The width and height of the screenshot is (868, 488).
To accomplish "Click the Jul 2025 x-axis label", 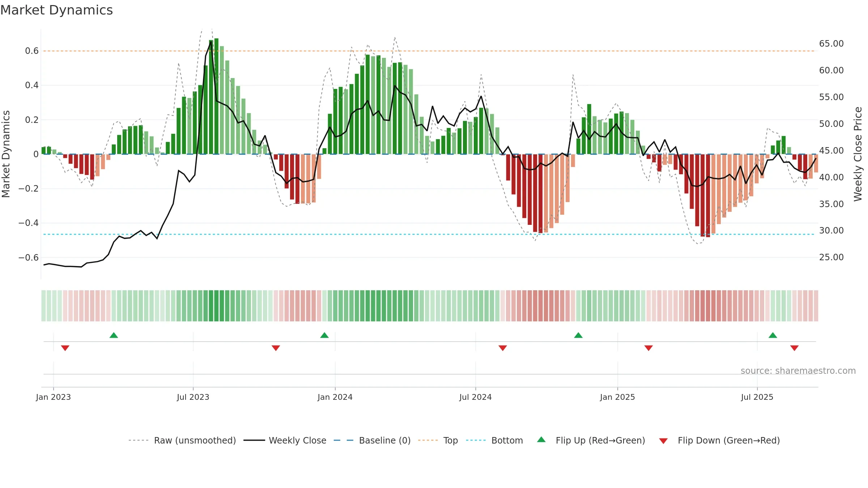I will 757,397.
